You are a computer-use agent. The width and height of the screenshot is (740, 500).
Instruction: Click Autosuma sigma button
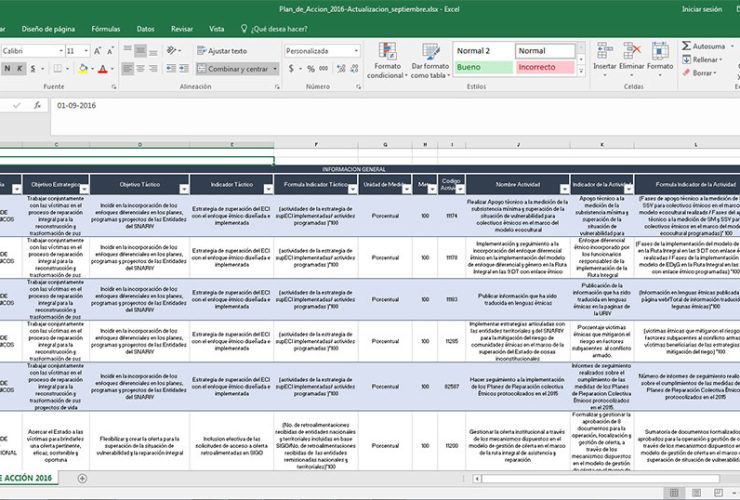[703, 46]
